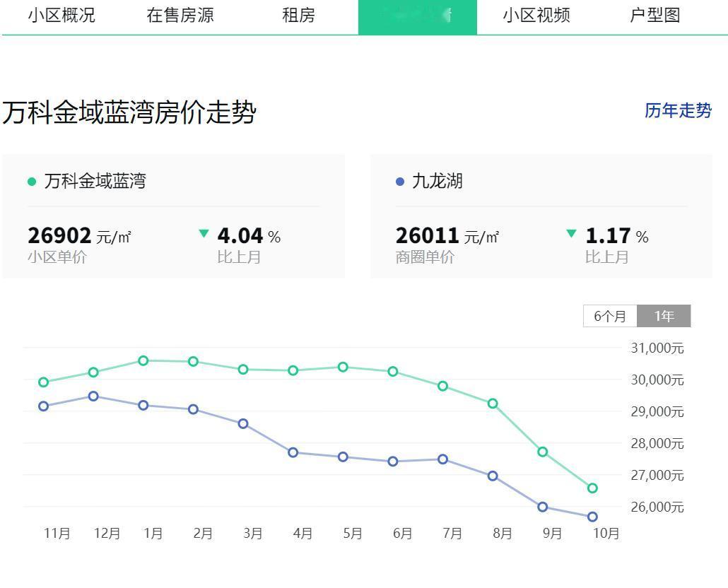This screenshot has height=588, width=728.
Task: Select the blue data point for 3月
Action: click(243, 424)
